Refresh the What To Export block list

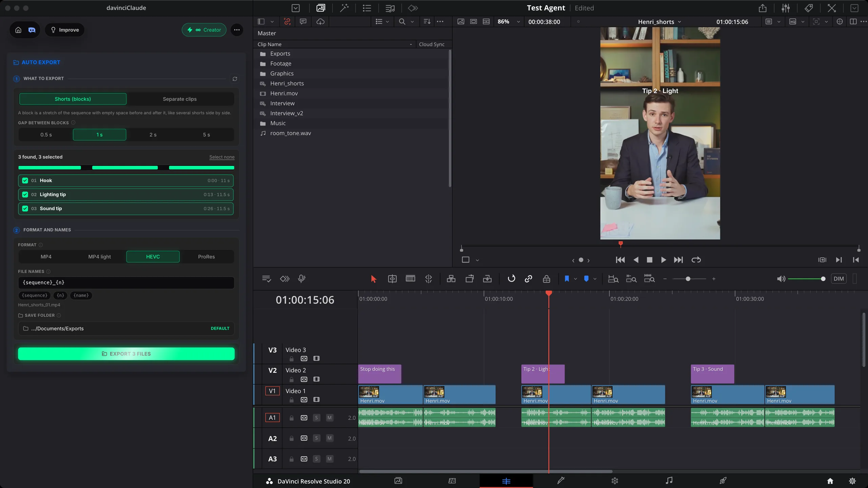click(235, 79)
